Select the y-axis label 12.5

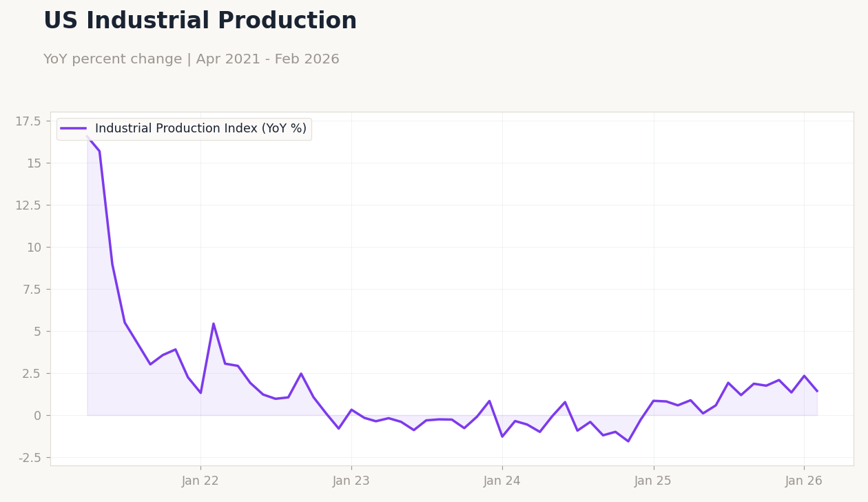pos(28,205)
